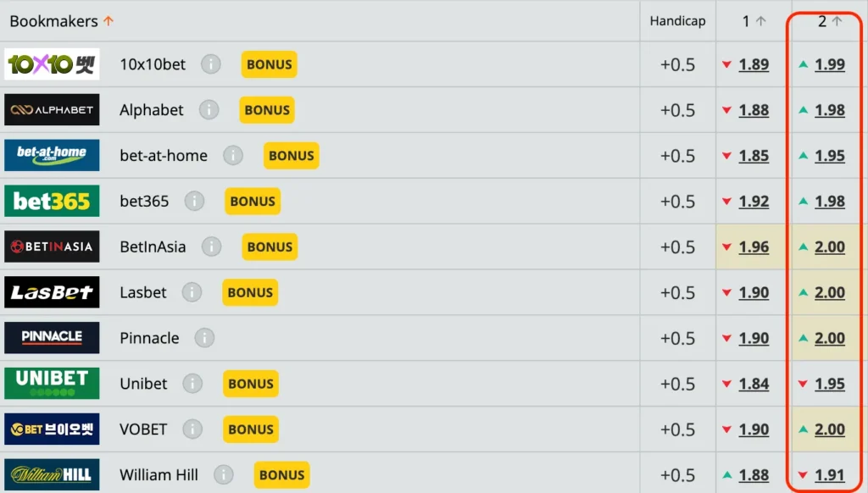Open the Alphabet bookmaker logo
The height and width of the screenshot is (493, 868).
pos(52,110)
